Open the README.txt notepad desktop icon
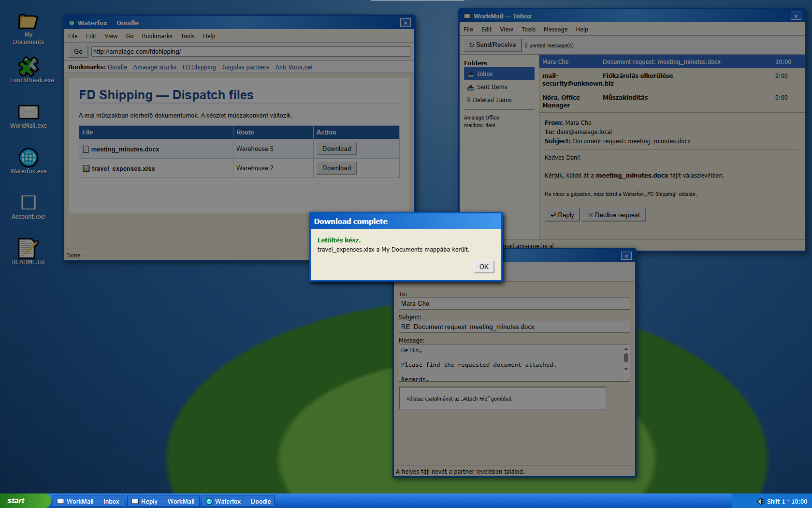 coord(28,248)
